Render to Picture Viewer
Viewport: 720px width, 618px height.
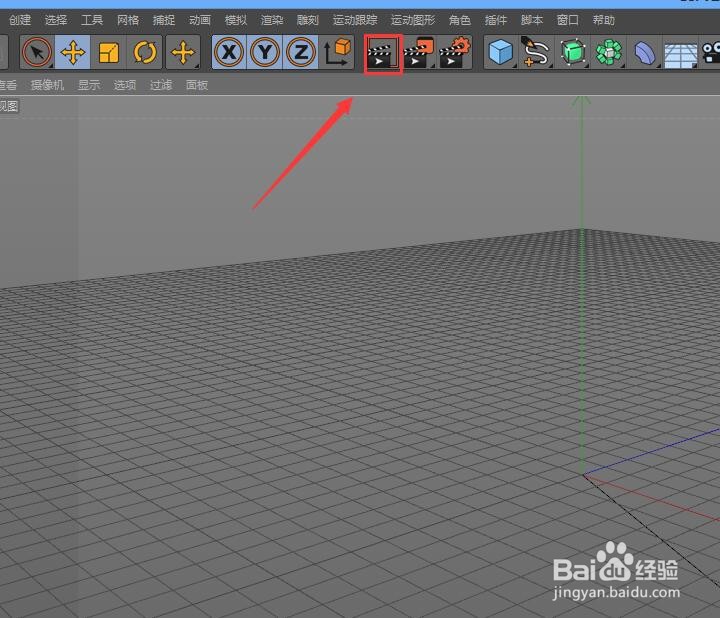pos(419,53)
